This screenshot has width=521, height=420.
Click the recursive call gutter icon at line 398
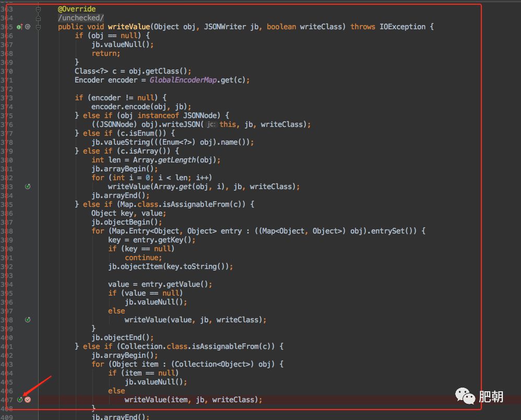coord(28,319)
